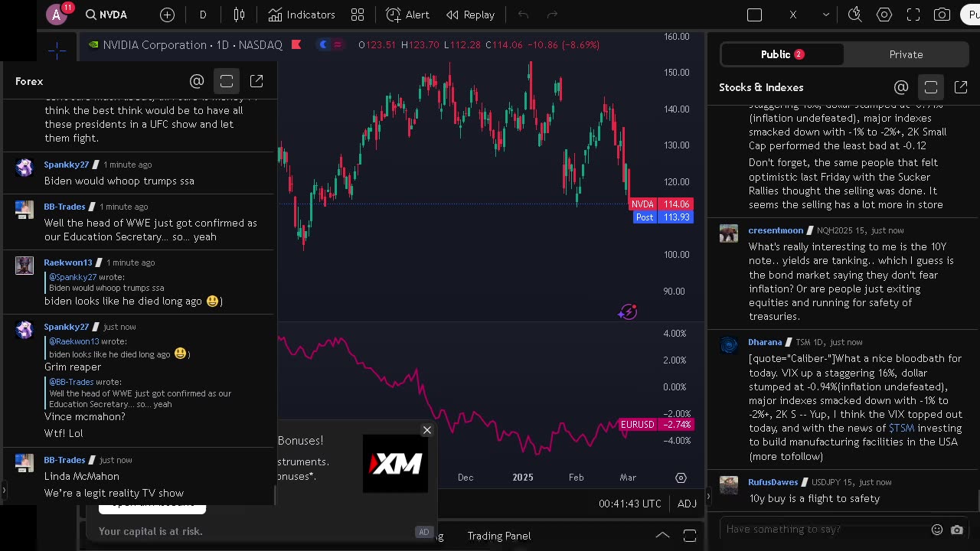Show mentions in Stocks & Indexes chat
The height and width of the screenshot is (551, 980).
pyautogui.click(x=901, y=87)
